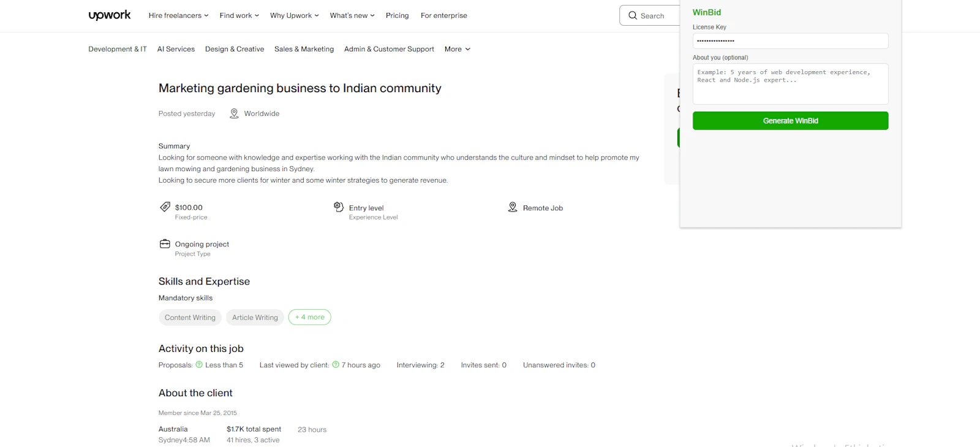The width and height of the screenshot is (980, 447).
Task: Expand the Hire freelancers menu
Action: (x=178, y=15)
